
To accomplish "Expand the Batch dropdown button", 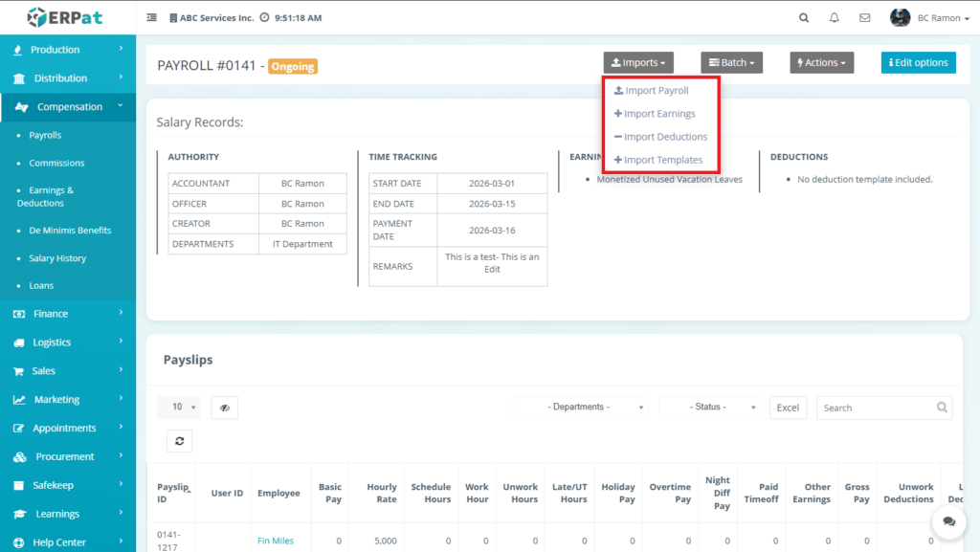I will pyautogui.click(x=732, y=63).
